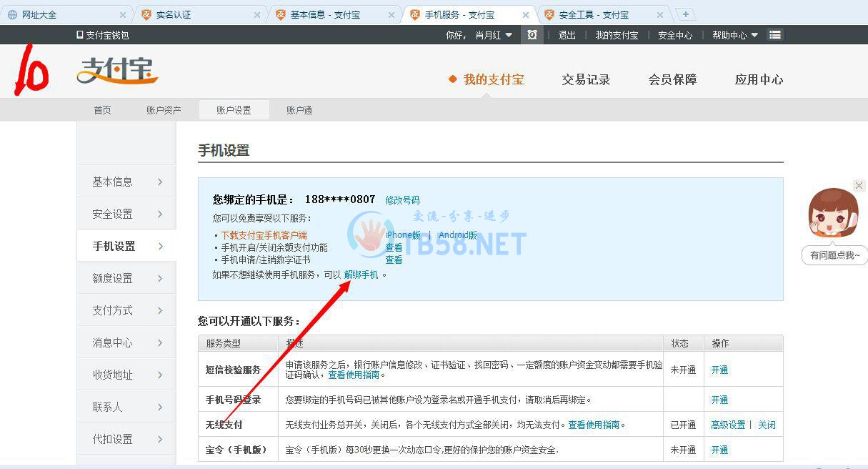Image resolution: width=868 pixels, height=469 pixels.
Task: Switch to the 安全工具 - 支付宝 browser tab
Action: coord(603,14)
